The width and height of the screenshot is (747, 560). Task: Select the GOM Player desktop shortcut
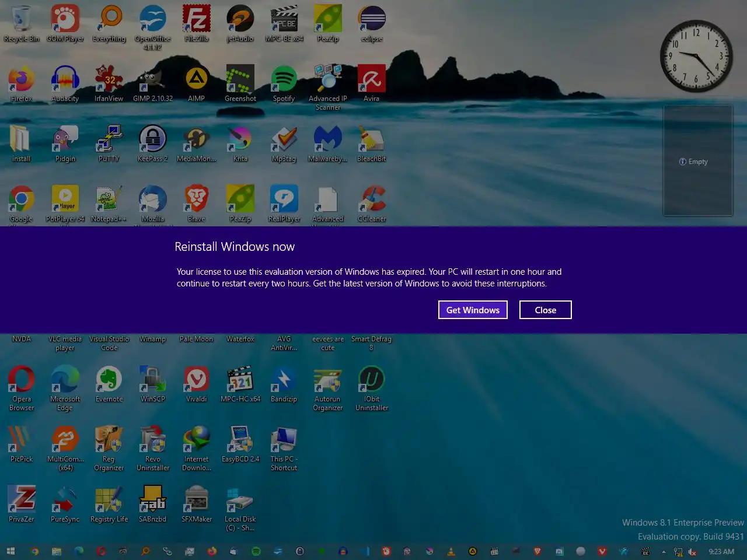[65, 23]
